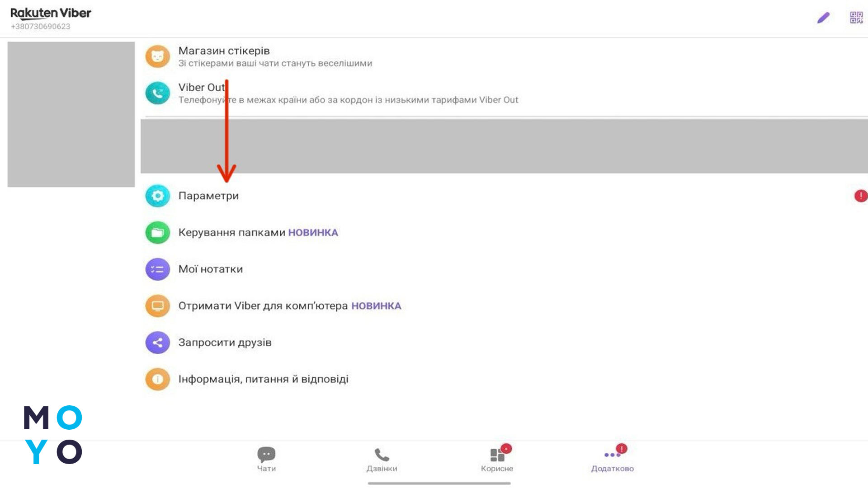Tap the purple pencil edit icon
The width and height of the screenshot is (868, 488).
(x=823, y=18)
